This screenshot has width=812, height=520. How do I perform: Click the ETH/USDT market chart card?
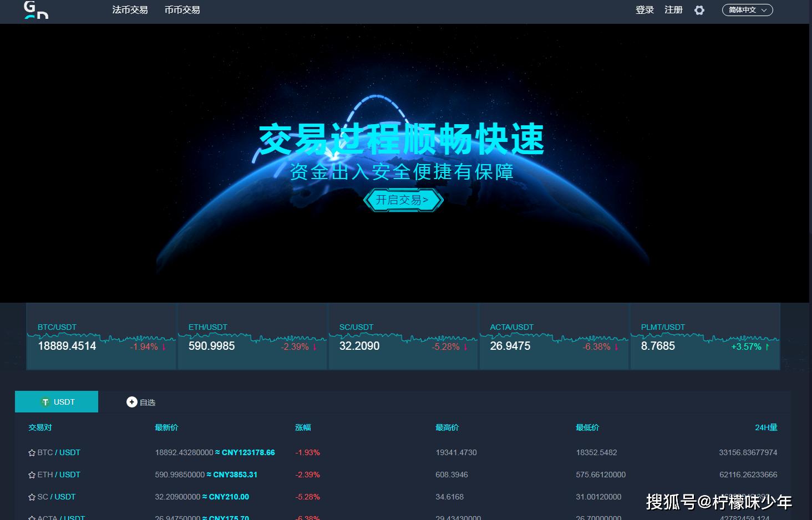coord(252,336)
